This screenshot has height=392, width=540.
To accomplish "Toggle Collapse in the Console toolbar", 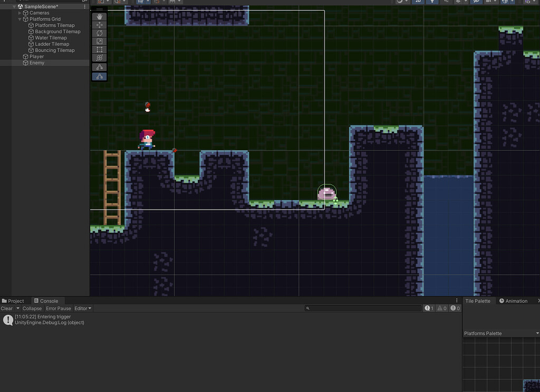I will 32,308.
